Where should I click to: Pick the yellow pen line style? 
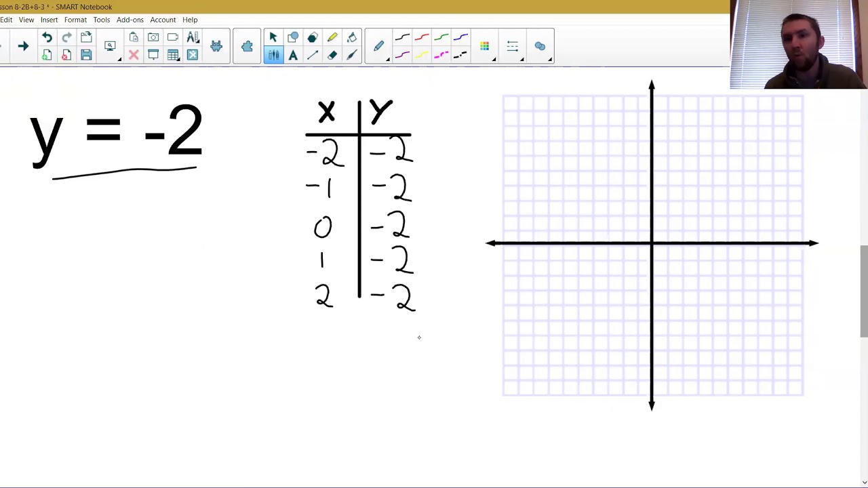point(422,56)
